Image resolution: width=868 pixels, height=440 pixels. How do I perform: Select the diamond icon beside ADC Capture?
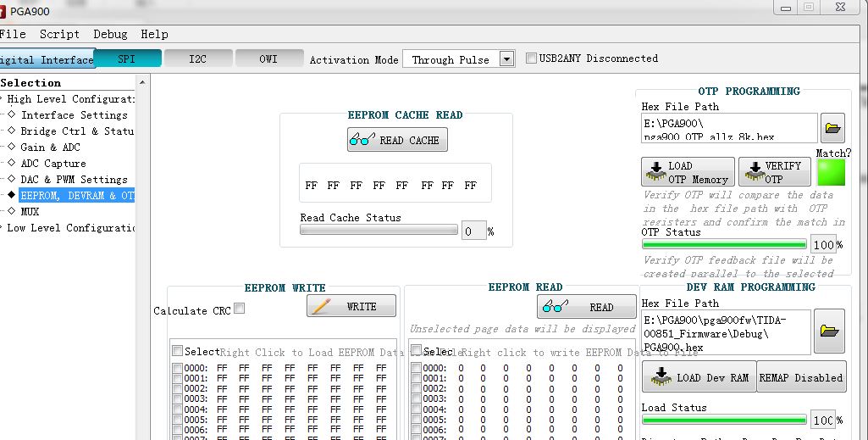coord(12,163)
